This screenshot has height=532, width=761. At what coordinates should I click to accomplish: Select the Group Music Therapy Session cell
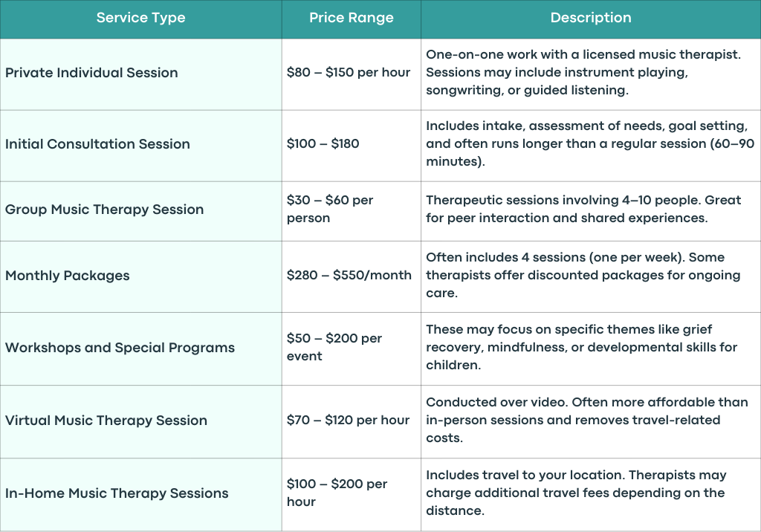point(140,211)
